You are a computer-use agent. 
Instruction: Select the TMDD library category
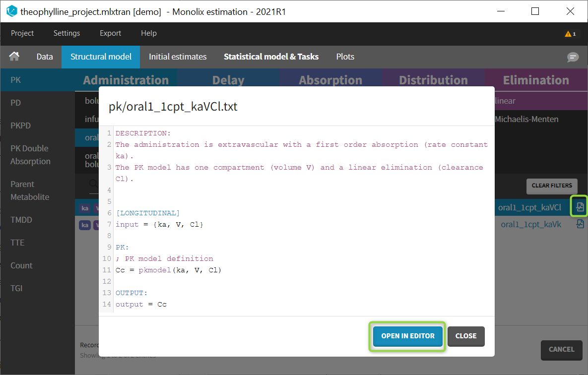click(21, 220)
